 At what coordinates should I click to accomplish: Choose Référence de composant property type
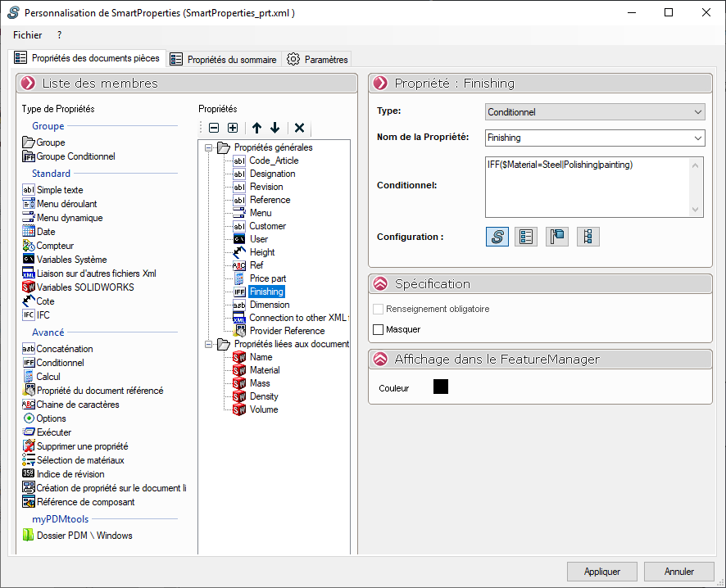79,502
